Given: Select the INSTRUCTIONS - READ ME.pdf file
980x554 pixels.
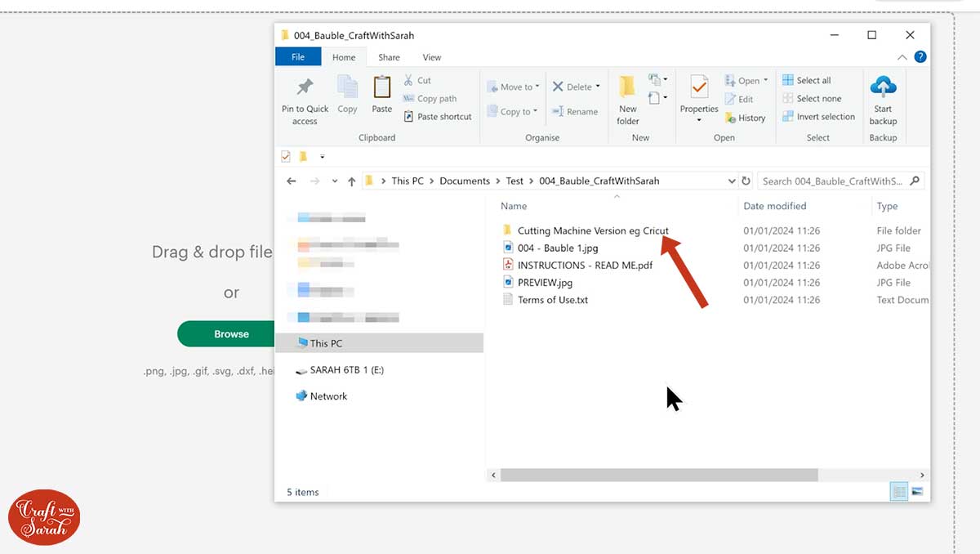Looking at the screenshot, I should pyautogui.click(x=585, y=265).
